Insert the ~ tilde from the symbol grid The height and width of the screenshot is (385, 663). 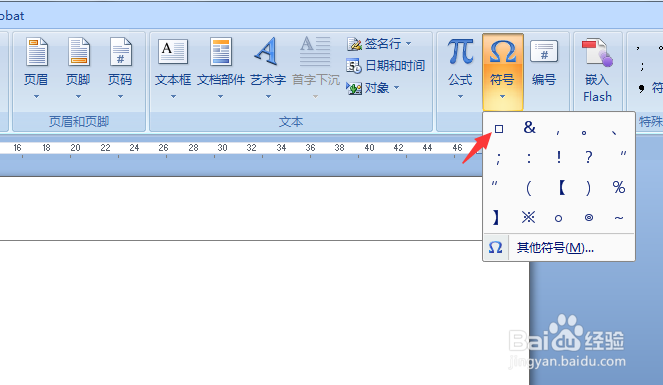click(619, 218)
